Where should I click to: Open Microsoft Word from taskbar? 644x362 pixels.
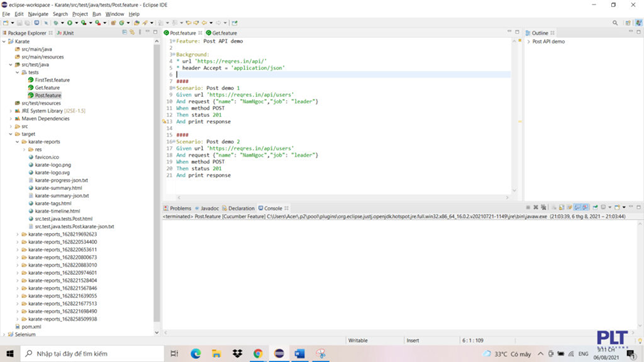click(x=299, y=353)
